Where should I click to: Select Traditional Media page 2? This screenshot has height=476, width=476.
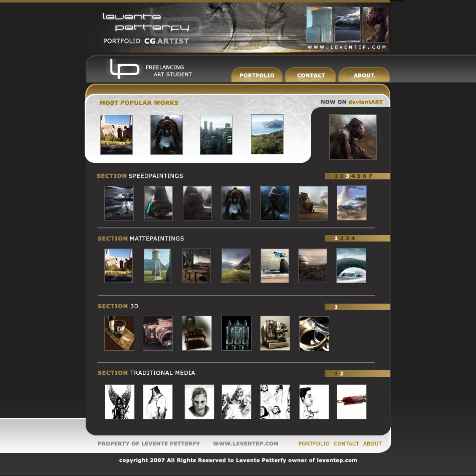342,373
